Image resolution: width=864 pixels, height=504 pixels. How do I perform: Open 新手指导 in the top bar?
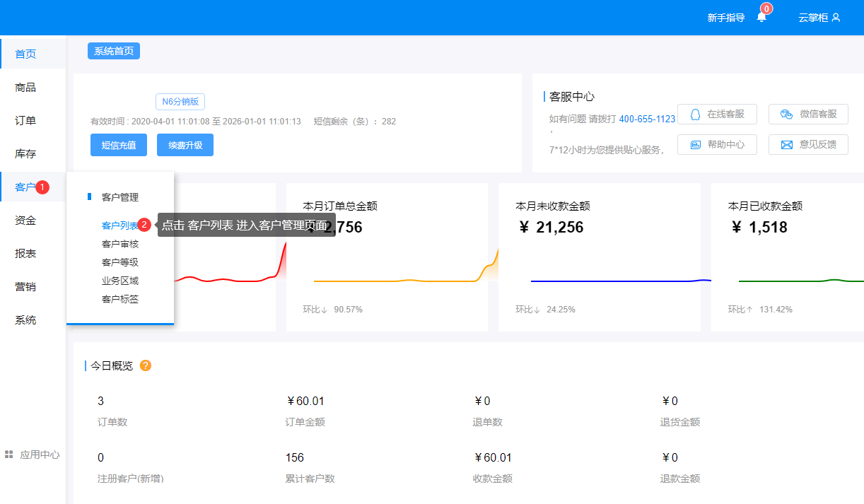coord(726,18)
